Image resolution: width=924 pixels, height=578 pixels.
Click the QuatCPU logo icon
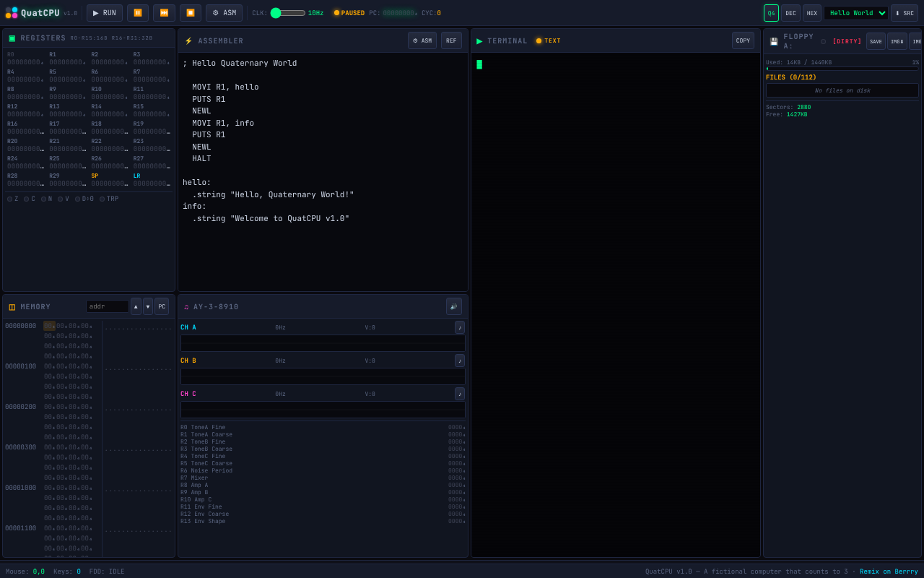pyautogui.click(x=12, y=13)
